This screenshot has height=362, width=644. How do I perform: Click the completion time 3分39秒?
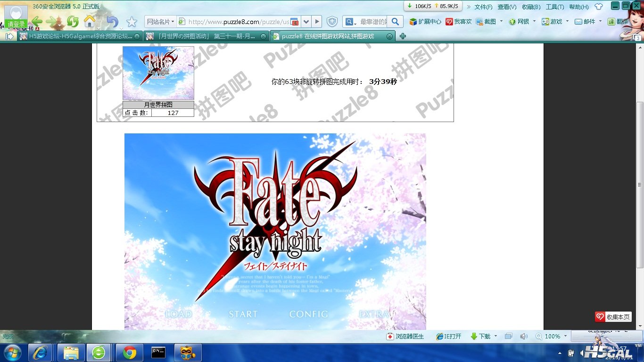click(383, 82)
